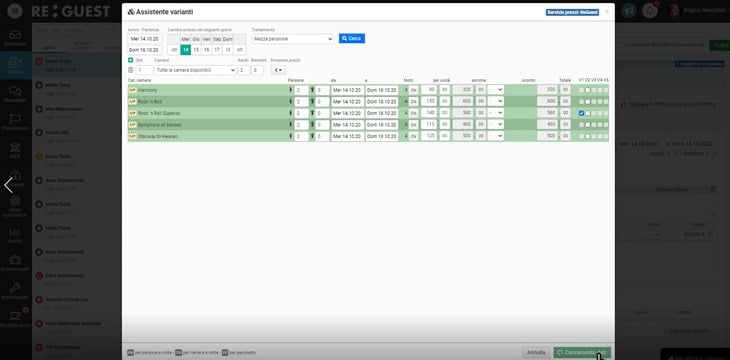Tick the V2 checkbox for Stairway to Heaven

click(588, 136)
